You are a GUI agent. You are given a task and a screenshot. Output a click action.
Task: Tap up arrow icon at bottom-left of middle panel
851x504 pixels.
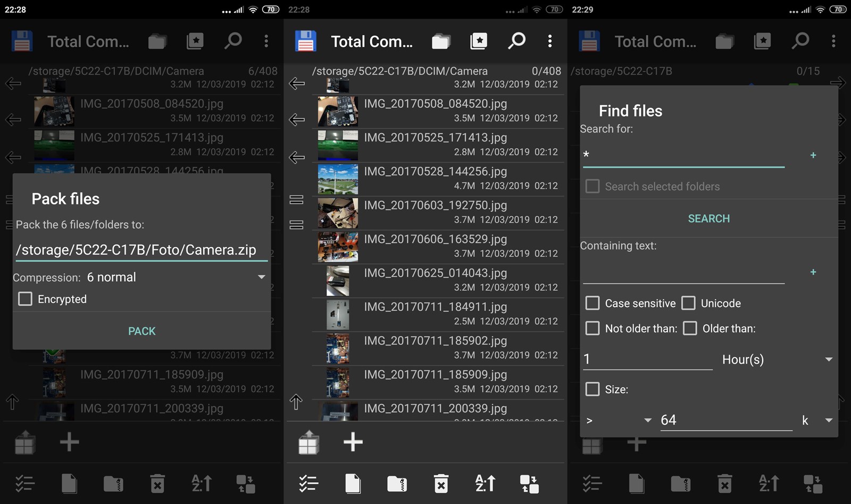point(296,402)
